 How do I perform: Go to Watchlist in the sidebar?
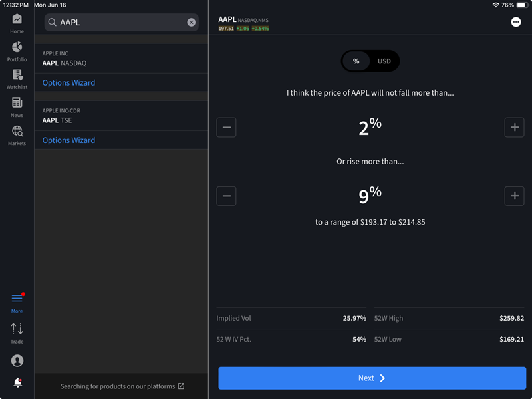(x=17, y=79)
